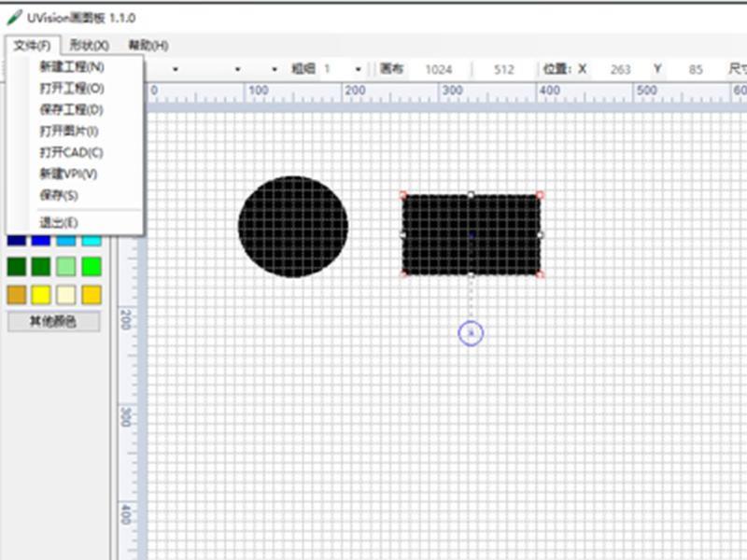Click the 画布 label in the toolbar
Viewport: 747px width, 560px height.
[391, 69]
